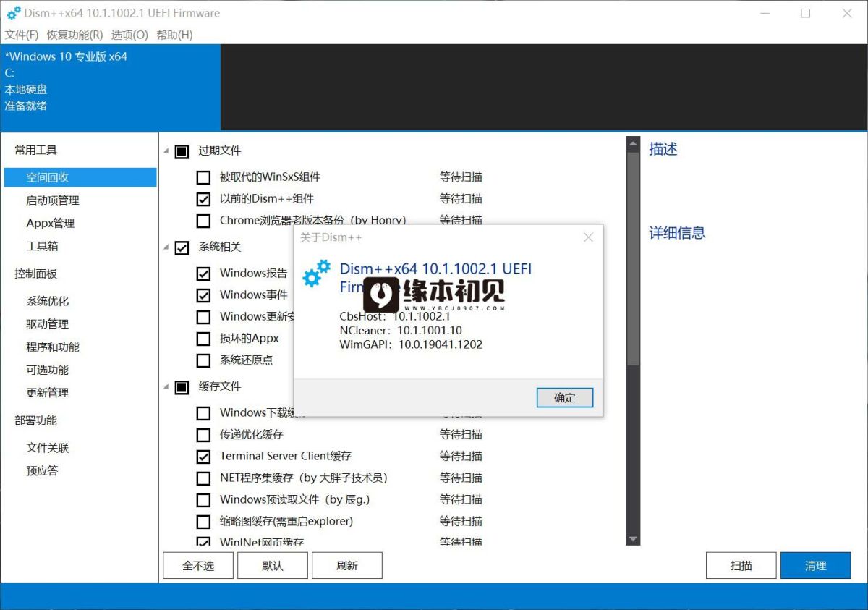Click the 默认 button
This screenshot has height=610, width=868.
coord(273,566)
